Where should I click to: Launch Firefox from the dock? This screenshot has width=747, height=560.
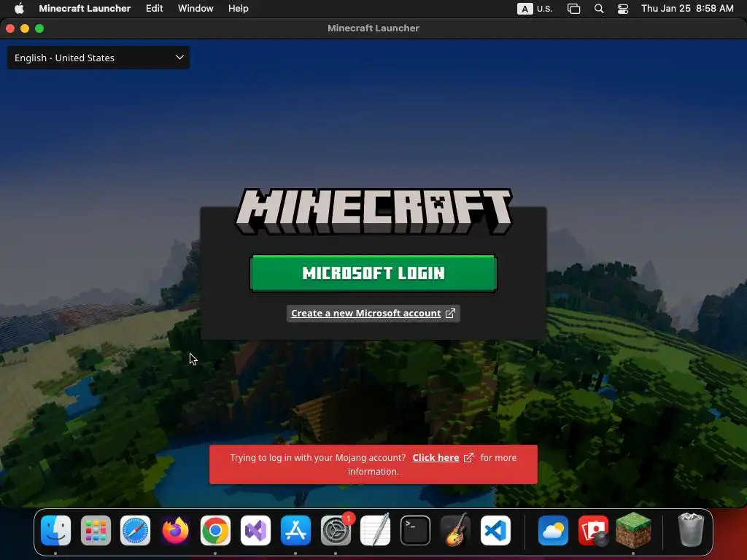pyautogui.click(x=175, y=530)
